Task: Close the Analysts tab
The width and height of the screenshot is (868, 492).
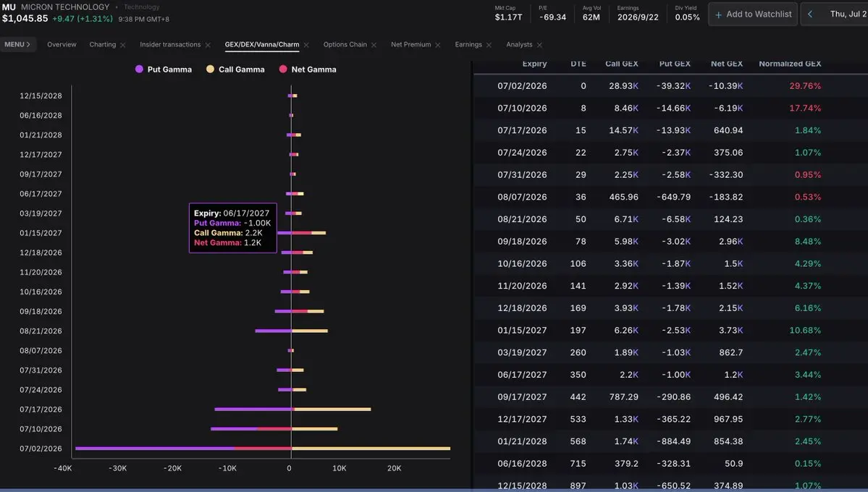Action: tap(539, 45)
